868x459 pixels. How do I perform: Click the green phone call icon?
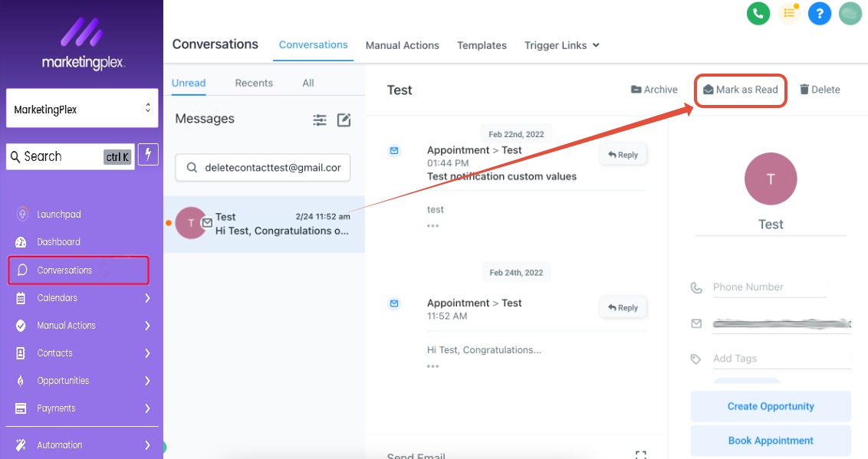tap(758, 13)
